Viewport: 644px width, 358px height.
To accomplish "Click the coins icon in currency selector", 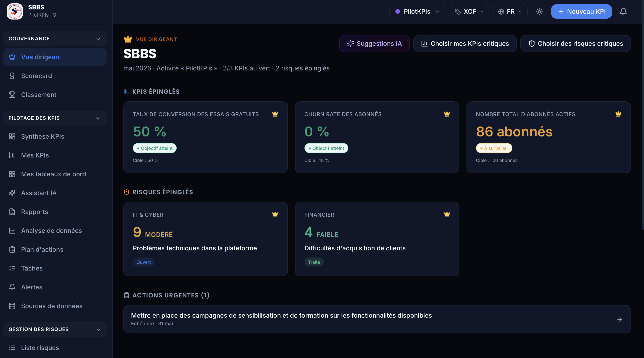I will click(458, 11).
